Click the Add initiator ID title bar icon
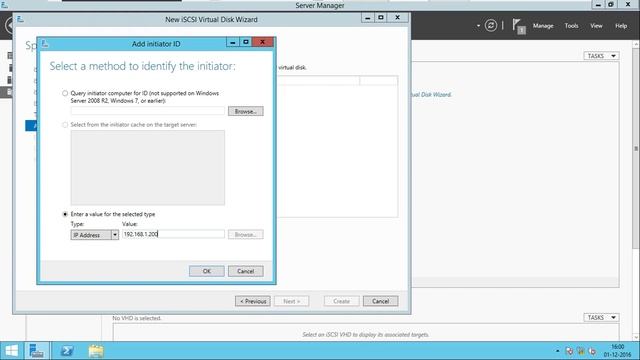 tap(45, 43)
